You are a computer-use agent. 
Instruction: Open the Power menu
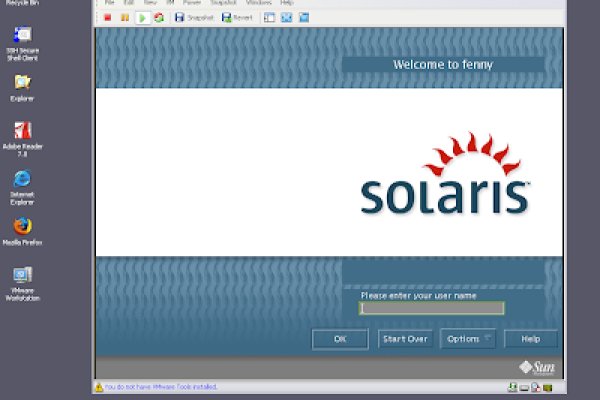(191, 3)
